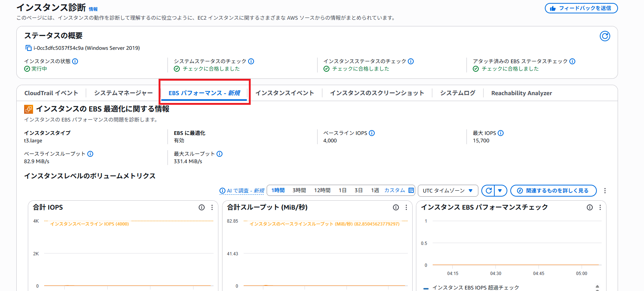644x291 pixels.
Task: Show info for インスタンス EBS パフォーマンスチェック chart
Action: pyautogui.click(x=590, y=207)
